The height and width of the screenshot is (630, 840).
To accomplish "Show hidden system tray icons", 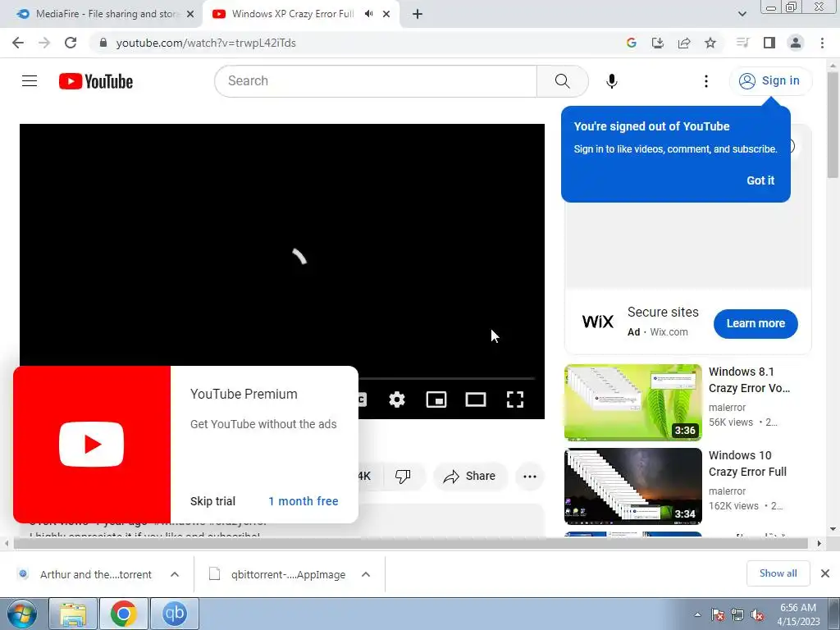I will tap(697, 614).
